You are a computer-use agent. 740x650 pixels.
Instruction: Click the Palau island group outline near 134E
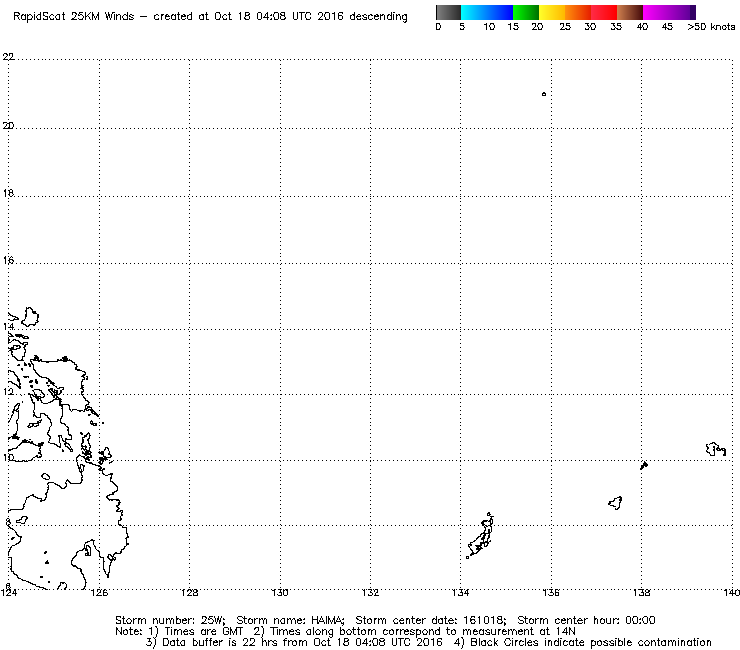point(480,536)
